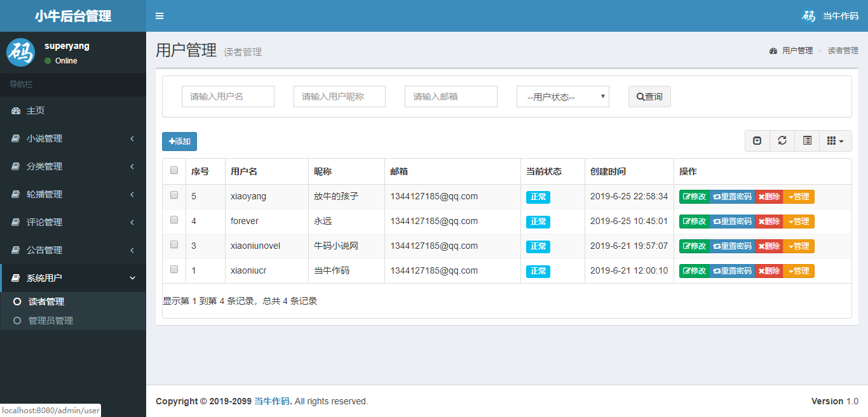The width and height of the screenshot is (868, 417).
Task: Open the columns grid dropdown
Action: (x=836, y=141)
